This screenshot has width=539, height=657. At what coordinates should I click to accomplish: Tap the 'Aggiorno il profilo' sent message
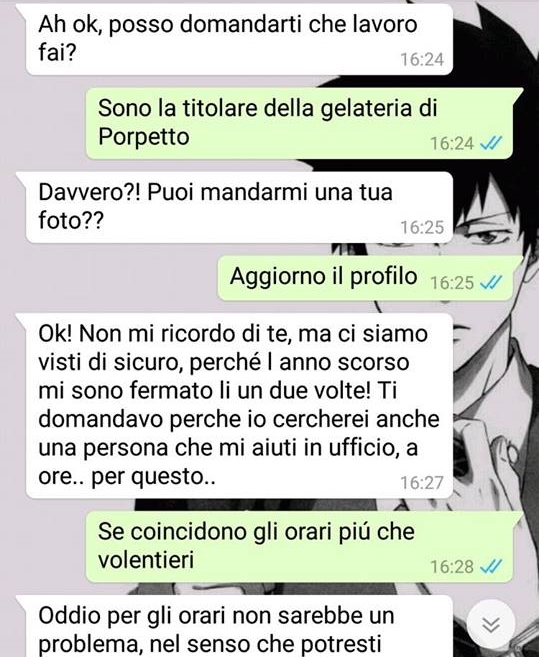[371, 278]
